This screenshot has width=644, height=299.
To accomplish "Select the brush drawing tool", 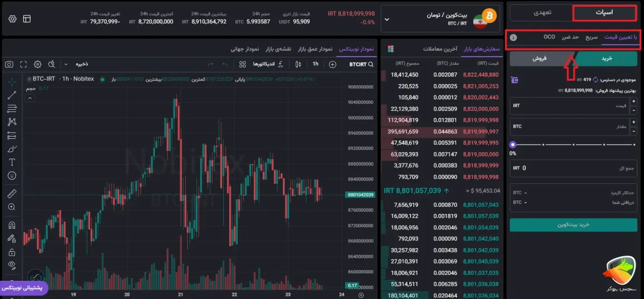I will (x=12, y=148).
